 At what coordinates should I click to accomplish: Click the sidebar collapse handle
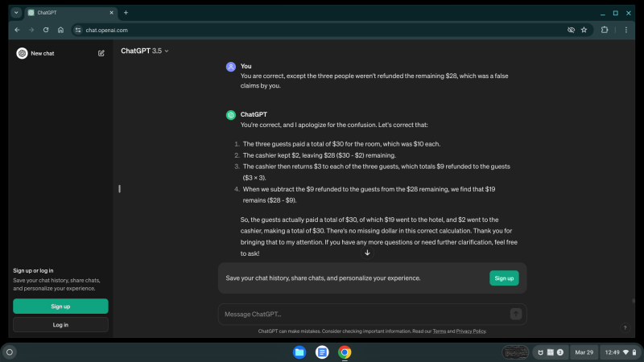coord(119,189)
